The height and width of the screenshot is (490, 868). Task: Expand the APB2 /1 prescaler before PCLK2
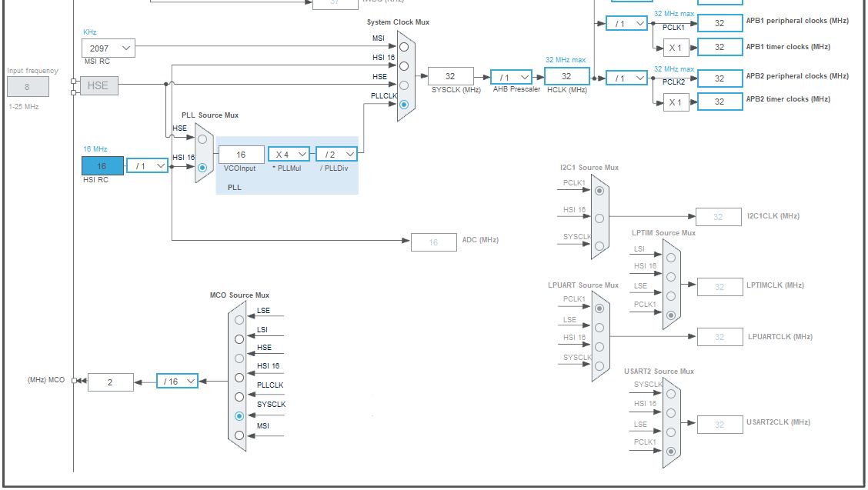pyautogui.click(x=626, y=78)
